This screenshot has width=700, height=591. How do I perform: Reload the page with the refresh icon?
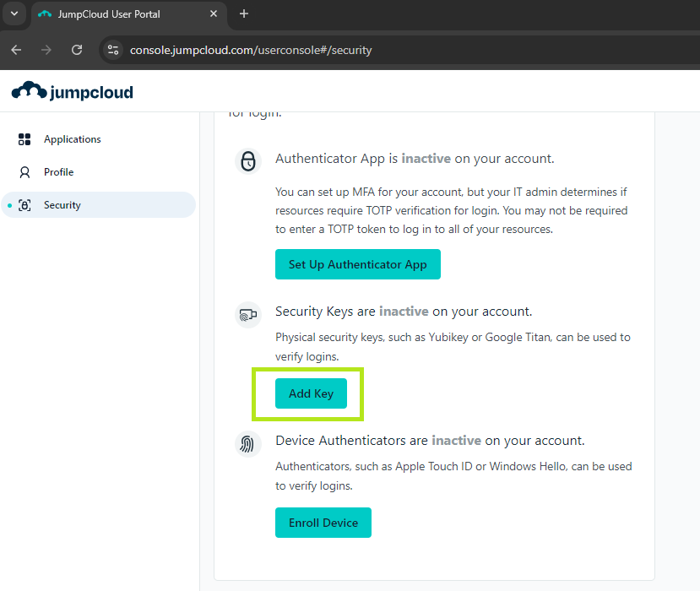(x=77, y=50)
